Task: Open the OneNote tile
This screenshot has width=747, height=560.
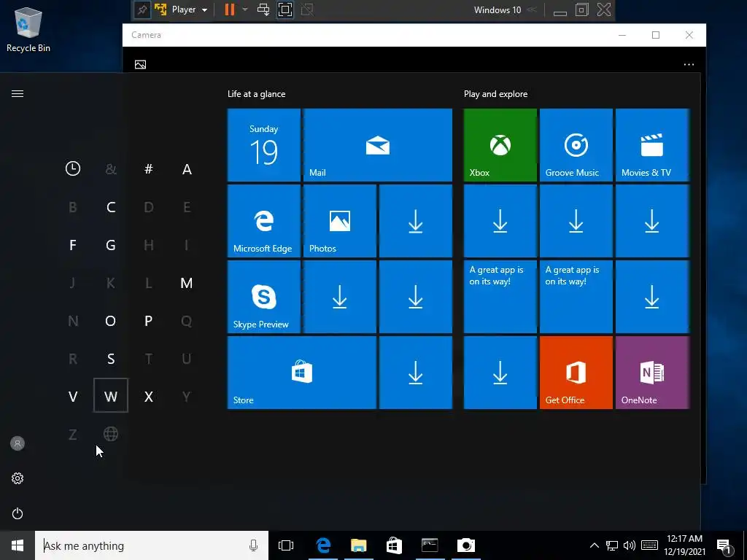Action: (x=652, y=373)
